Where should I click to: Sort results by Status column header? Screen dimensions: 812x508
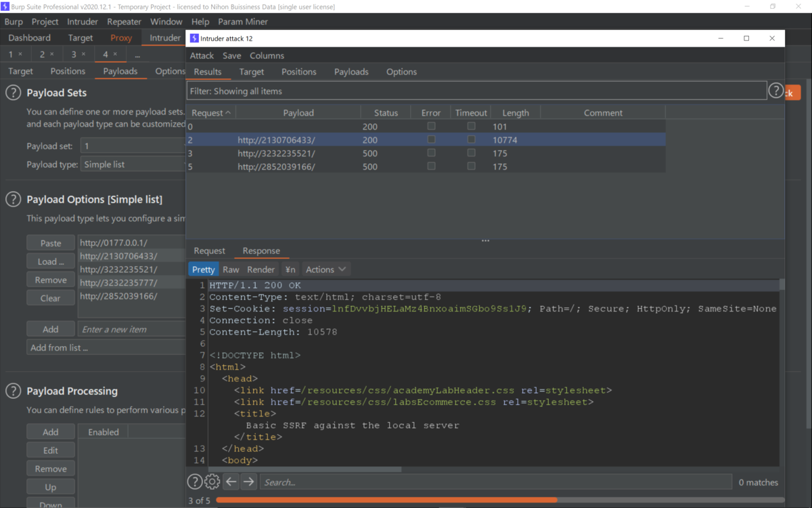click(386, 112)
